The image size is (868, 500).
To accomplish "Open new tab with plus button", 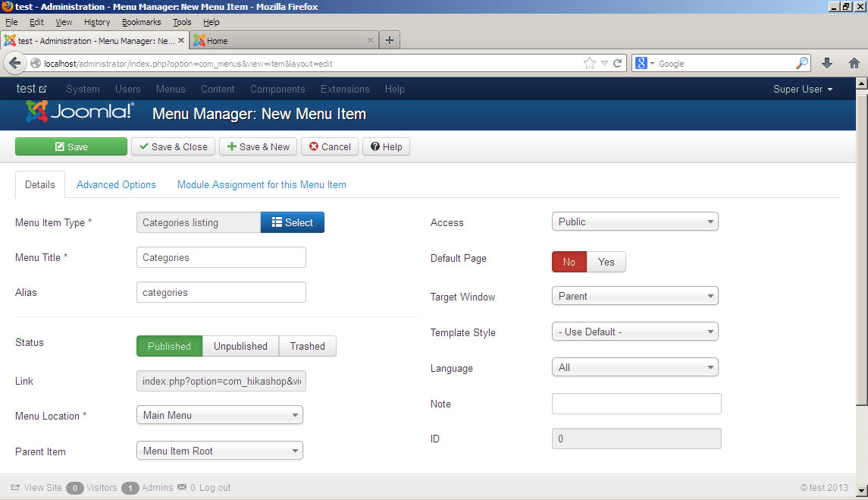I will pyautogui.click(x=390, y=40).
